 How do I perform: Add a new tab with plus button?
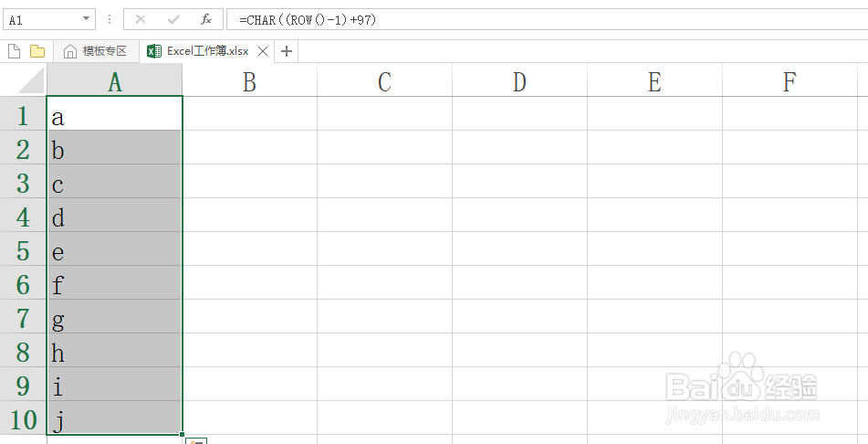[287, 51]
